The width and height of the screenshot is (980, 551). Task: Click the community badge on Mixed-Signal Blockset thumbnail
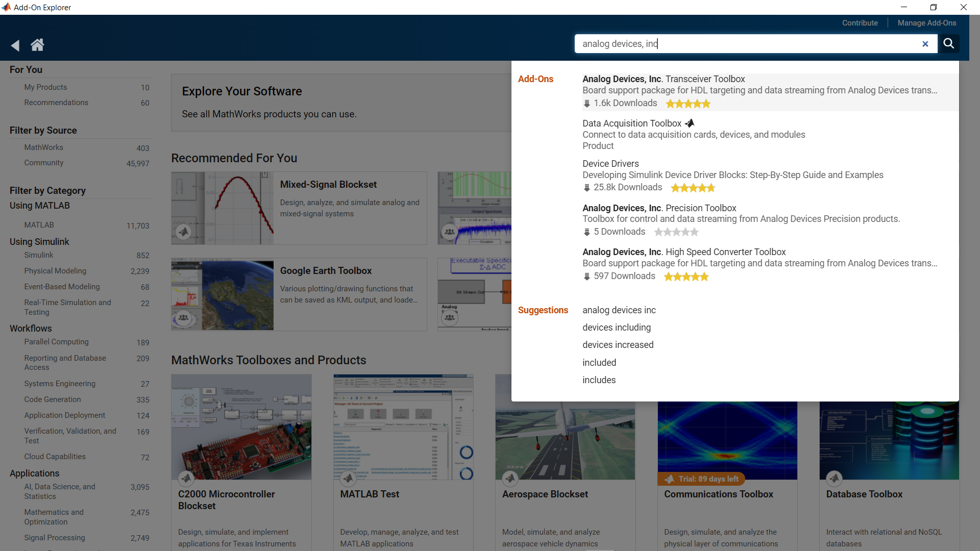184,231
